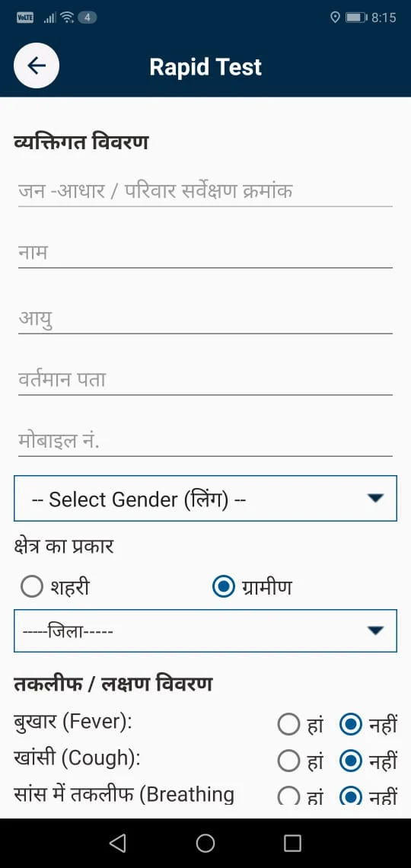Image resolution: width=411 pixels, height=868 pixels.
Task: Tap the Wi-Fi icon in status bar
Action: (68, 18)
